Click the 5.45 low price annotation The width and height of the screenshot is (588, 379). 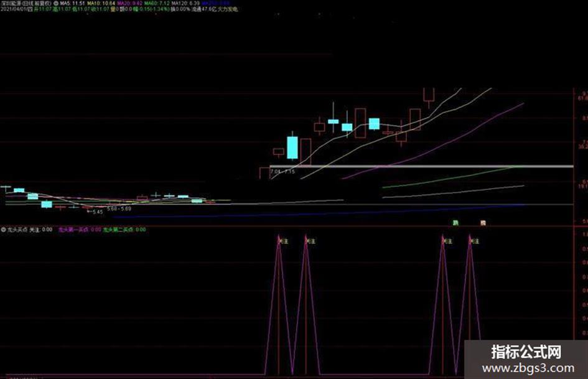[x=96, y=212]
